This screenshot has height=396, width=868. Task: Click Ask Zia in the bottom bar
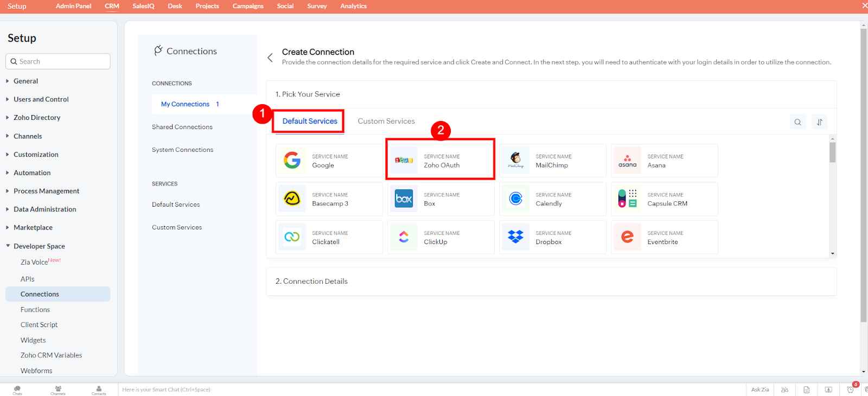(x=760, y=389)
